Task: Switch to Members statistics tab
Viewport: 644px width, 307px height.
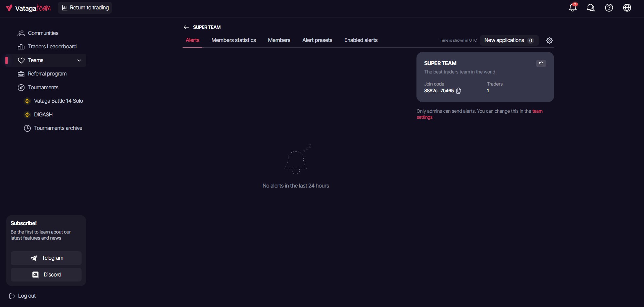Action: pos(234,40)
